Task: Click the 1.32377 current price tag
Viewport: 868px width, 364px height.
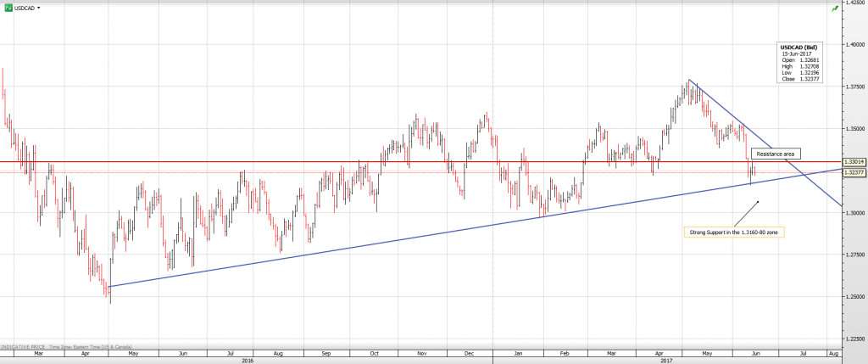Action: [x=854, y=172]
